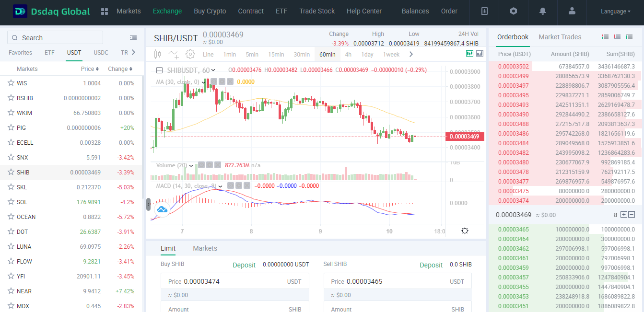Screen dimensions: 644x312
Task: Open Buy Crypto navigation item
Action: tap(210, 11)
